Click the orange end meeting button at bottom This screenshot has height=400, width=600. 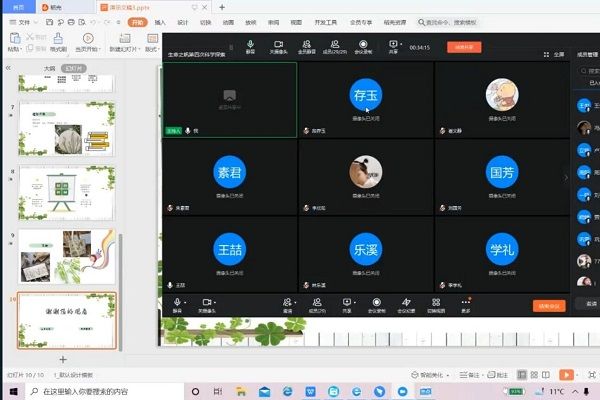point(549,305)
